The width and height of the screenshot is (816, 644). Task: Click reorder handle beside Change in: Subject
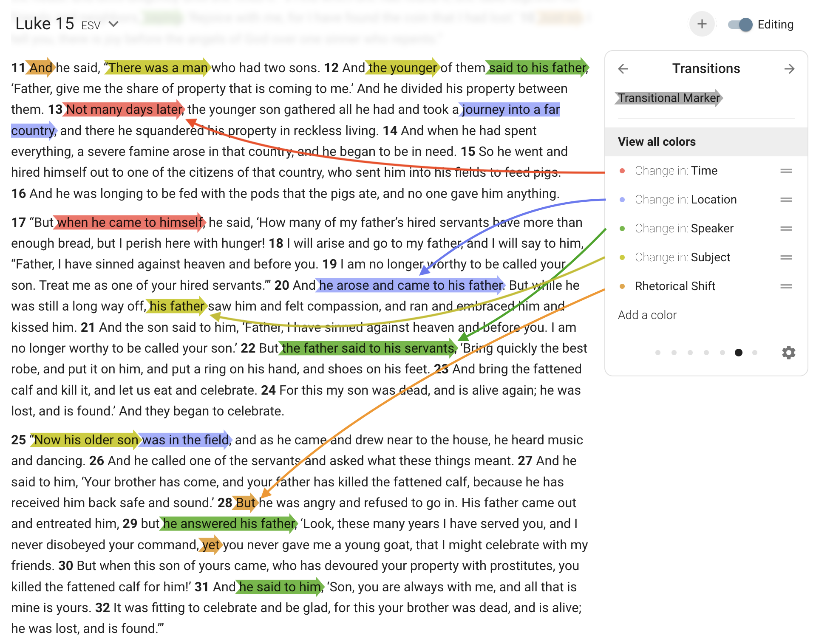tap(786, 257)
